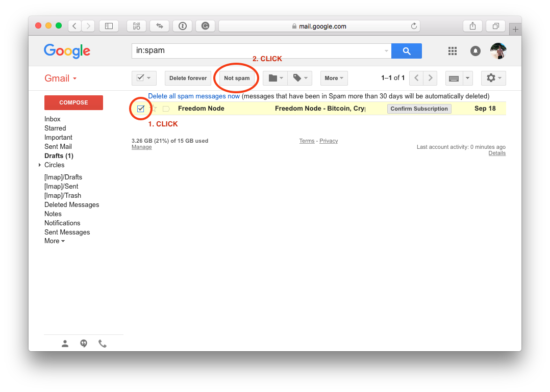Open Sent Messages label
Viewport: 550px width, 392px height.
[67, 232]
